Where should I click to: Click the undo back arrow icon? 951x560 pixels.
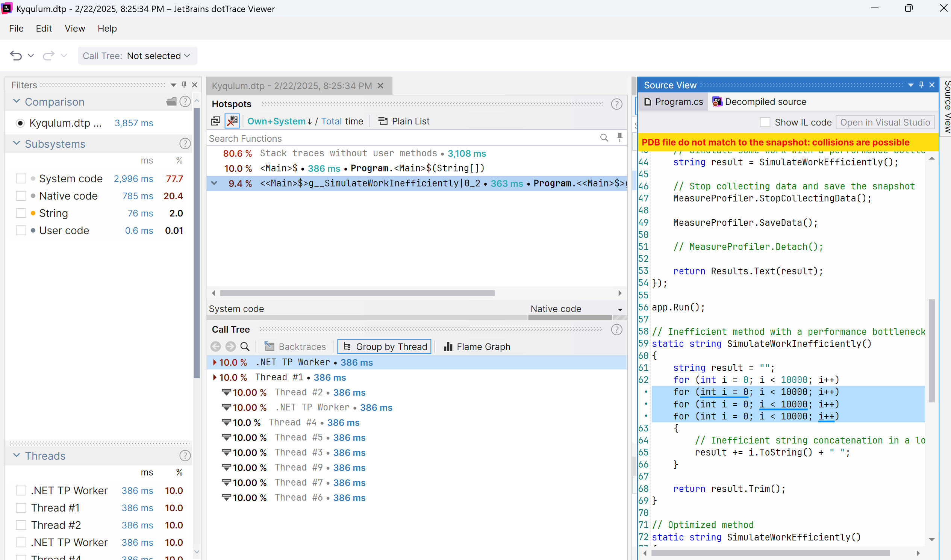pyautogui.click(x=16, y=56)
